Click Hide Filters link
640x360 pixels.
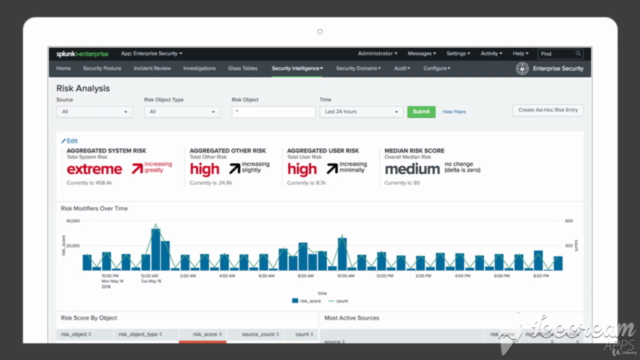454,112
